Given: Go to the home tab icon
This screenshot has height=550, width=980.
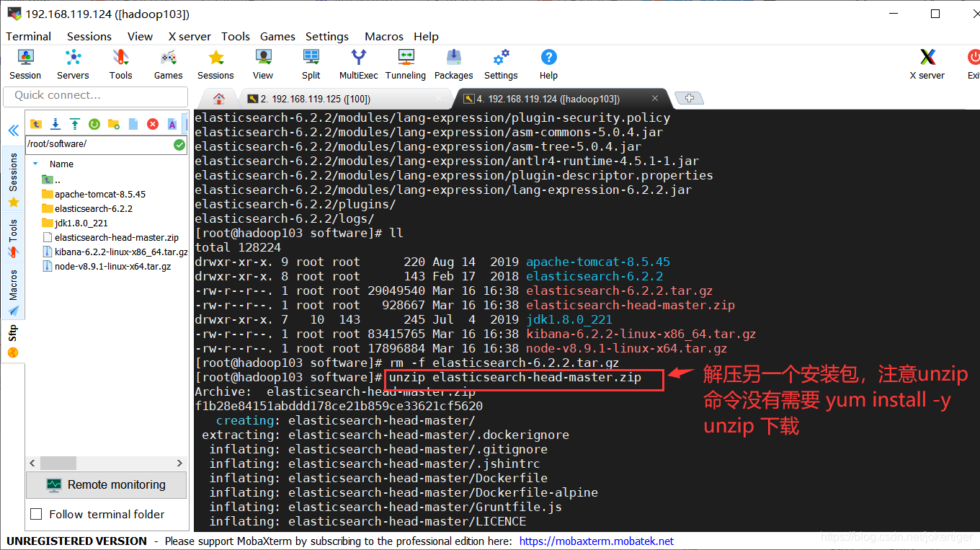Looking at the screenshot, I should tap(219, 99).
